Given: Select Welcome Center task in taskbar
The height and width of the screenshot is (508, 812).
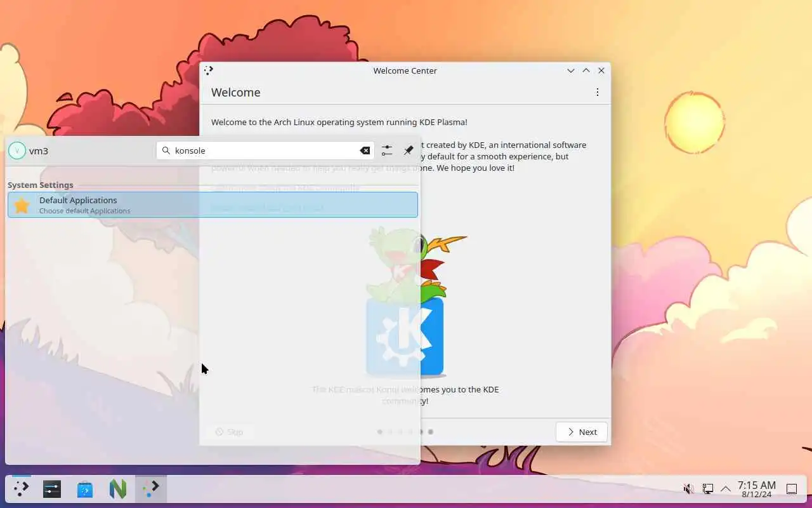Looking at the screenshot, I should (x=151, y=489).
